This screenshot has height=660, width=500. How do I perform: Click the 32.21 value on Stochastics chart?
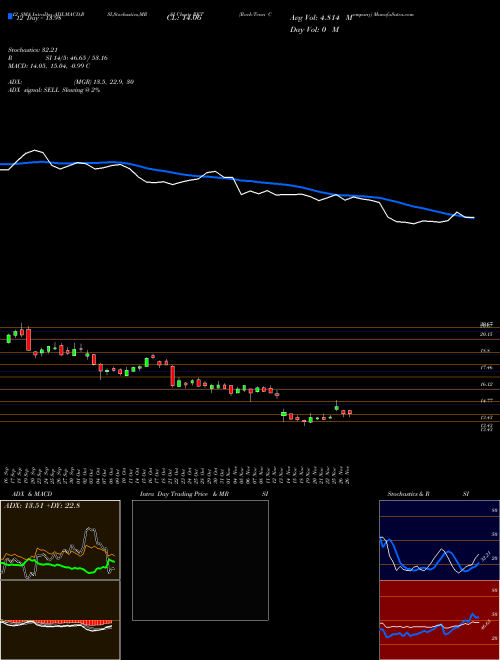[x=485, y=556]
